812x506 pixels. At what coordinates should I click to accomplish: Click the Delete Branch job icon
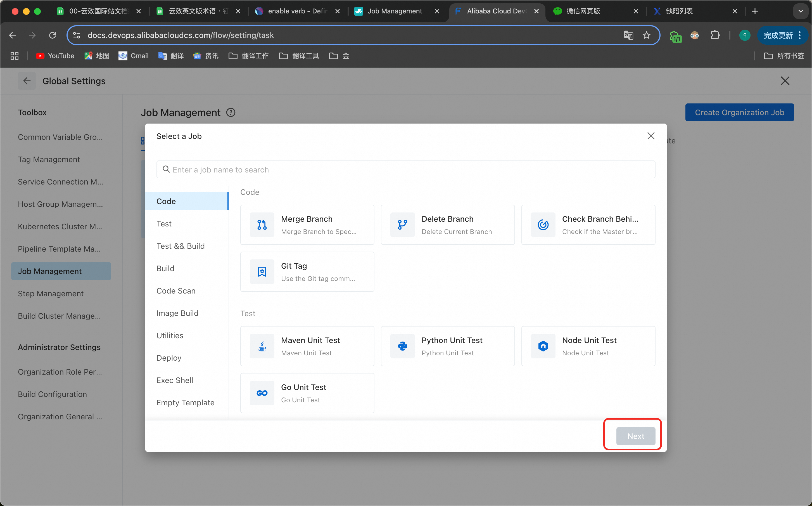point(402,225)
